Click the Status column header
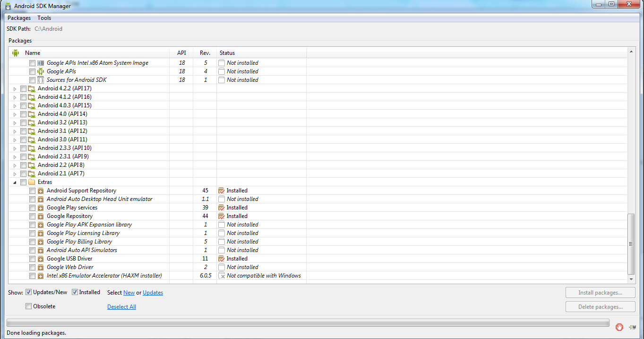The image size is (644, 339). (262, 53)
